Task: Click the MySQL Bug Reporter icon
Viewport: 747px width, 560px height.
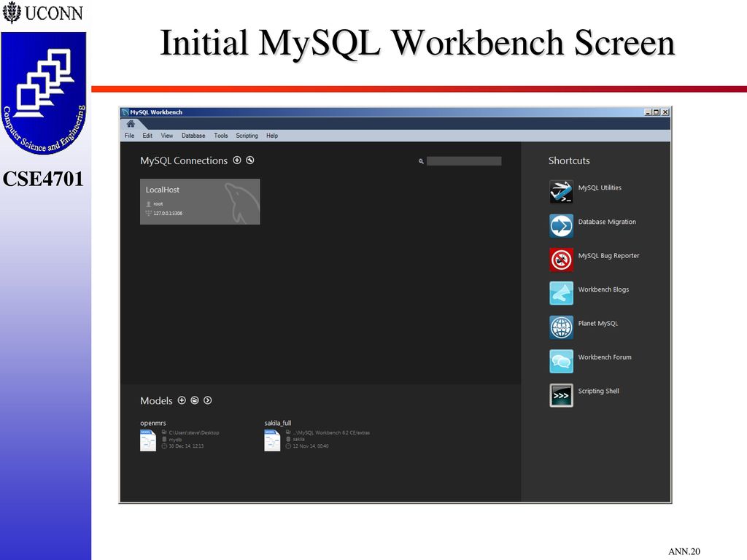Action: pos(561,260)
